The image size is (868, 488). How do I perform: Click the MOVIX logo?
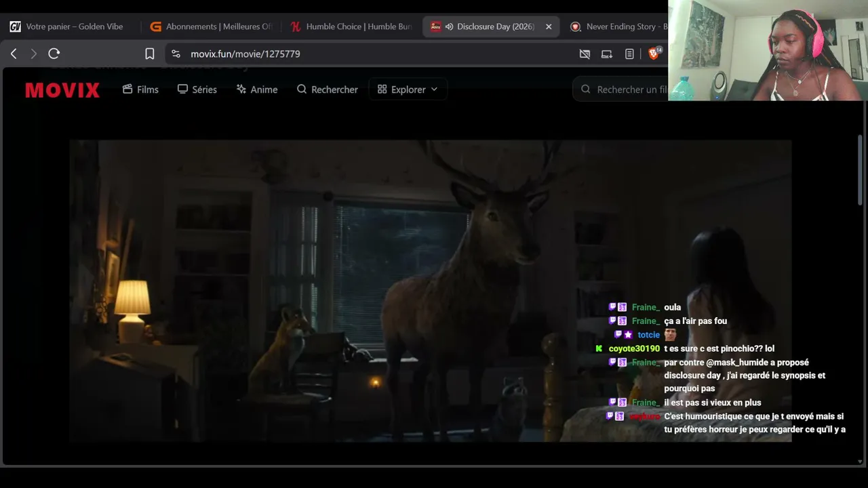click(62, 89)
